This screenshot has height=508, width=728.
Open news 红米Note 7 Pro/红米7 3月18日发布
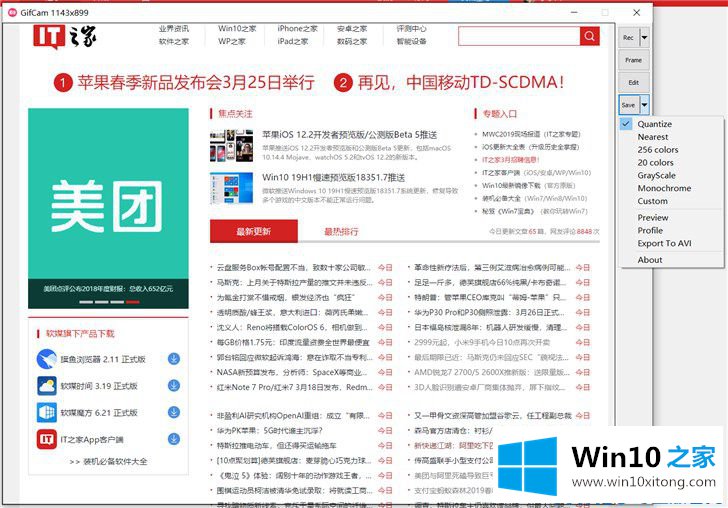(x=295, y=387)
